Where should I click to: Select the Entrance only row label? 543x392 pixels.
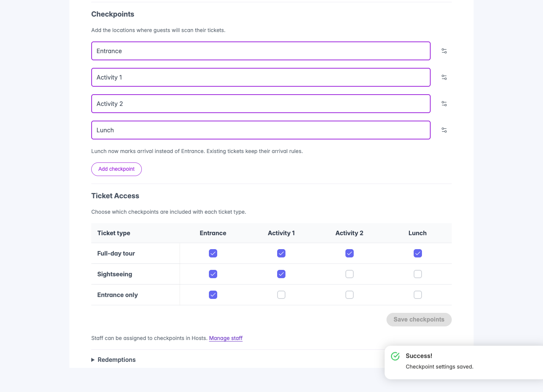118,295
